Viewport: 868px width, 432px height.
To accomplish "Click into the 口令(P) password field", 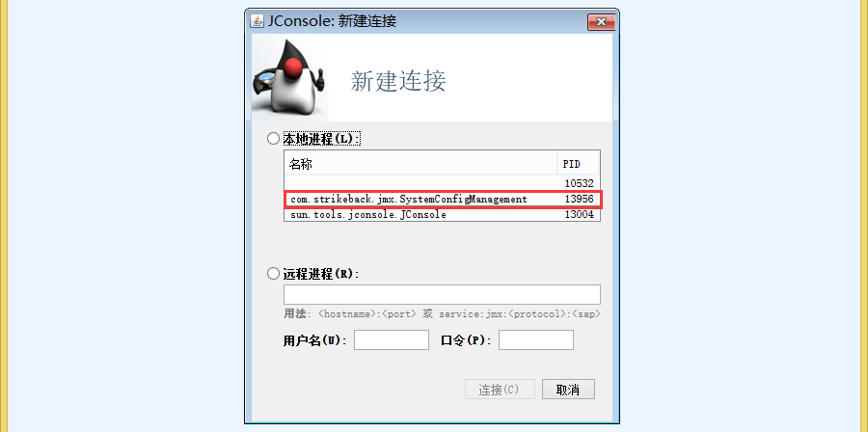I will (536, 340).
